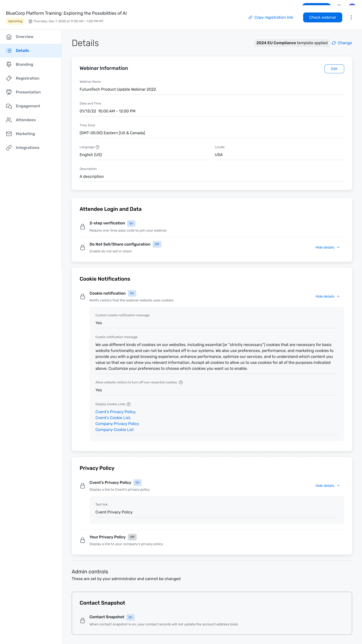Click the lock icon next to Contact Snapshot
Image resolution: width=362 pixels, height=644 pixels.
point(83,620)
